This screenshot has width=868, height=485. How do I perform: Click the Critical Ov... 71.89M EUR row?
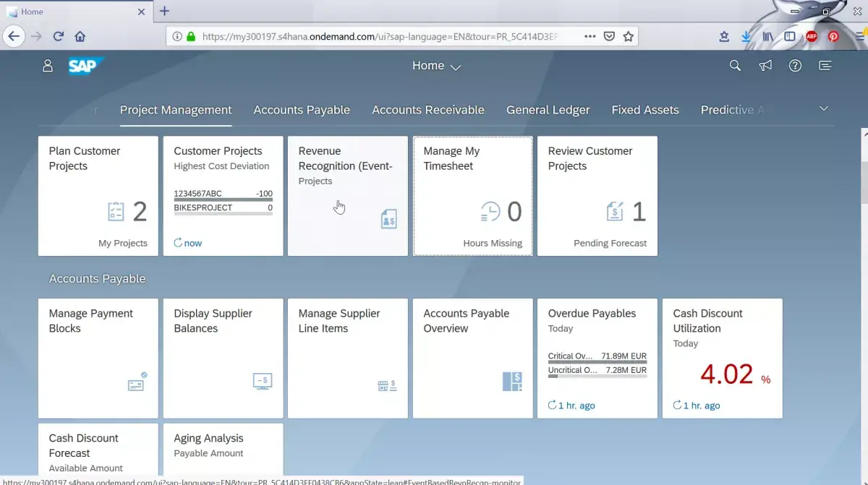(x=597, y=357)
